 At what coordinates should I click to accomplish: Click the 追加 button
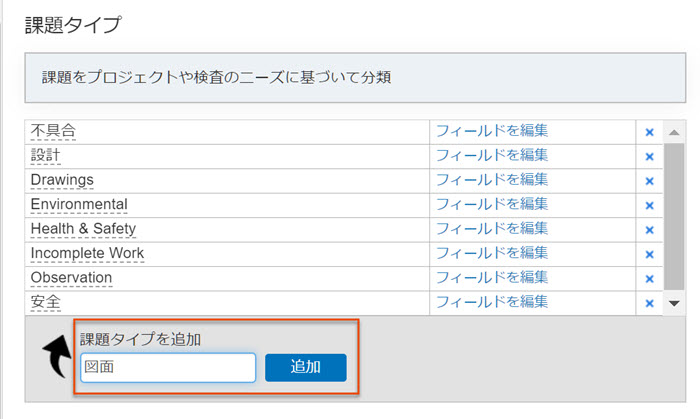click(306, 367)
